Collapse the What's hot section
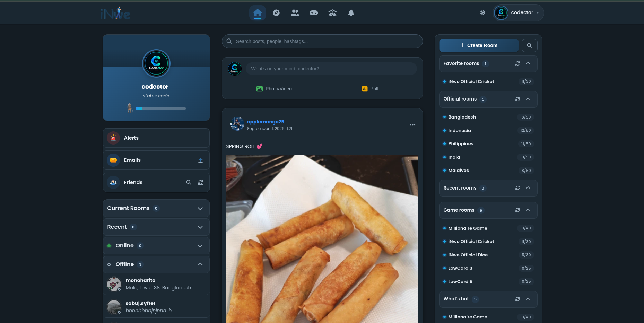 pos(528,299)
